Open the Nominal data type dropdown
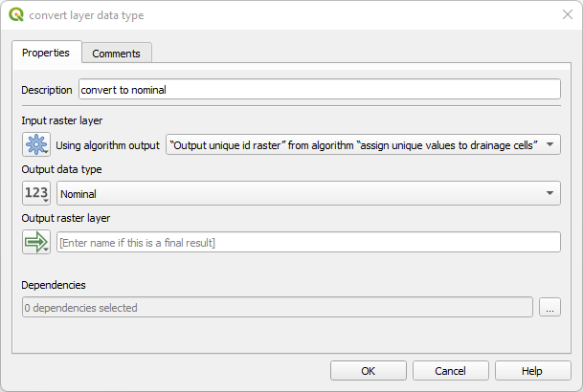The height and width of the screenshot is (392, 583). click(308, 194)
